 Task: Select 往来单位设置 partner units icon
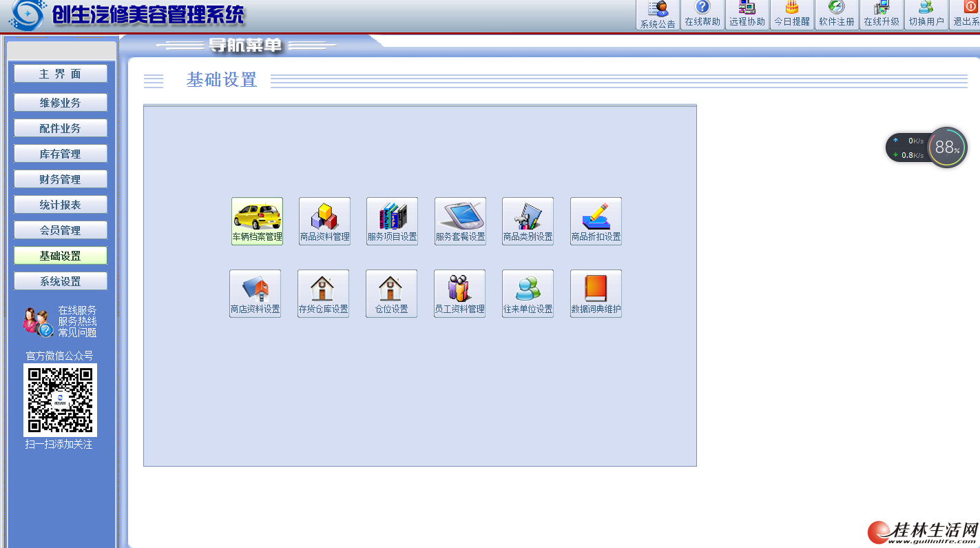click(x=528, y=293)
